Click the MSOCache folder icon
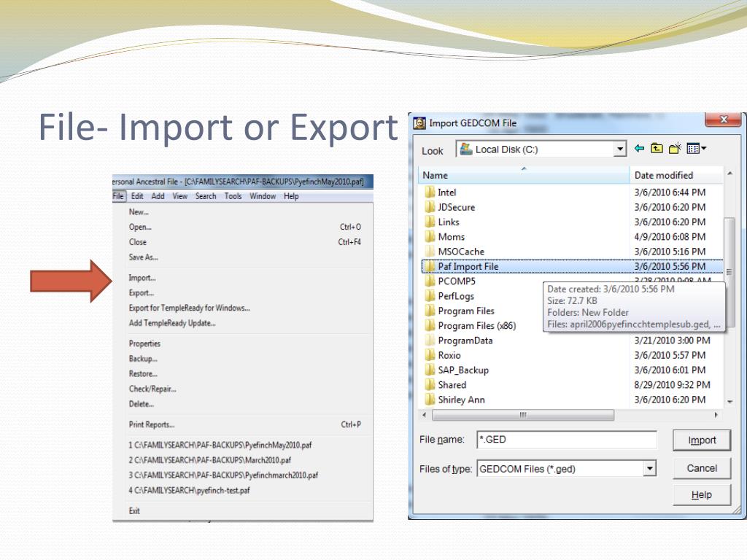This screenshot has width=747, height=560. 430,252
